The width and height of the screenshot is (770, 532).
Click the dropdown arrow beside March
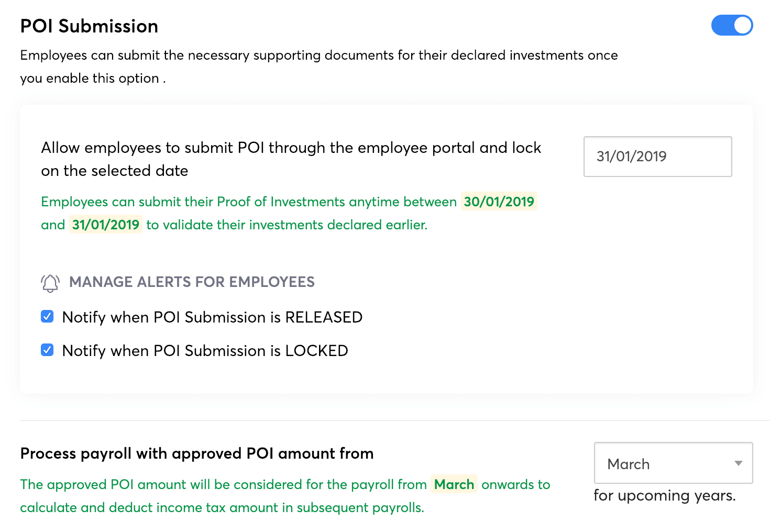coord(738,463)
